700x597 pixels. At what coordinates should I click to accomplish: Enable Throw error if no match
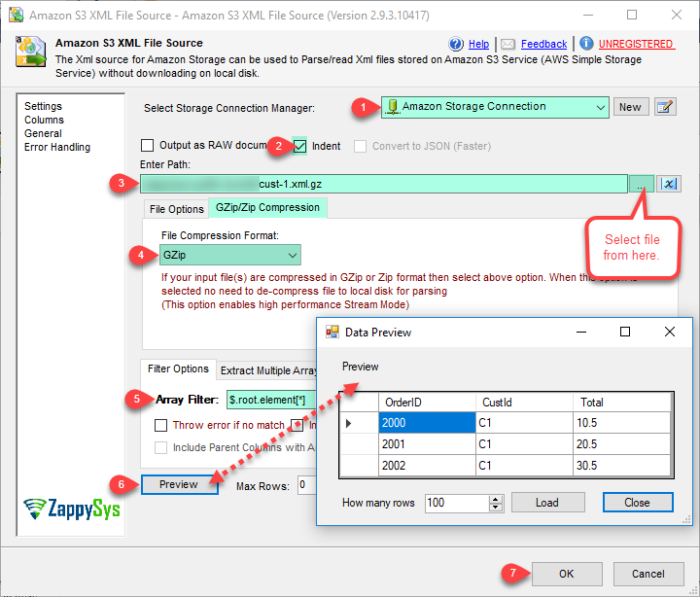point(160,425)
